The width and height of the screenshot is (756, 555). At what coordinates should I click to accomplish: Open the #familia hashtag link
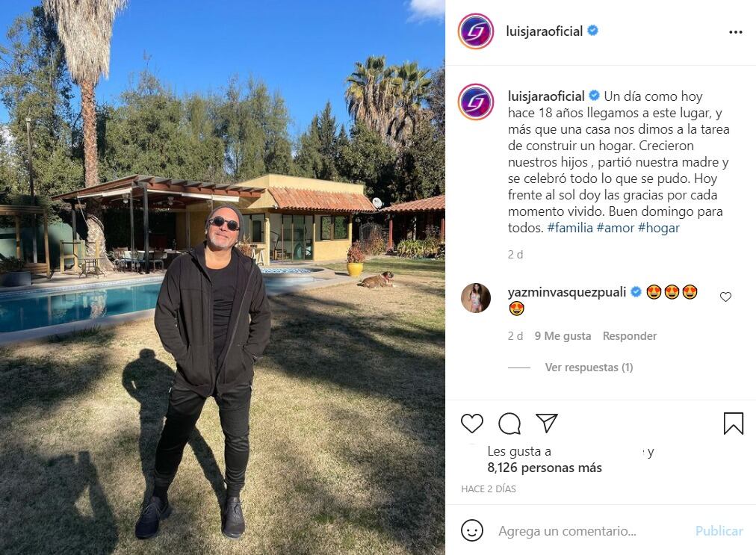coord(570,228)
